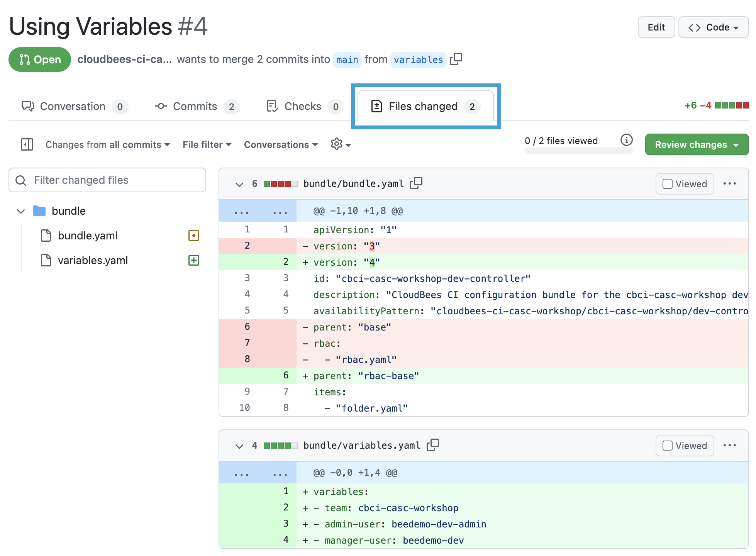Collapse the bundle folder in the file tree
Image resolution: width=756 pixels, height=556 pixels.
point(21,211)
